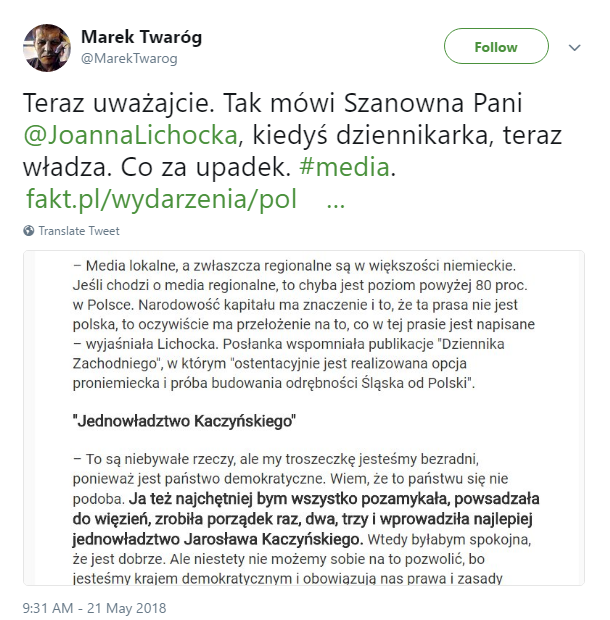Visit the @MarekTwarog handle
This screenshot has width=610, height=620.
pos(129,59)
